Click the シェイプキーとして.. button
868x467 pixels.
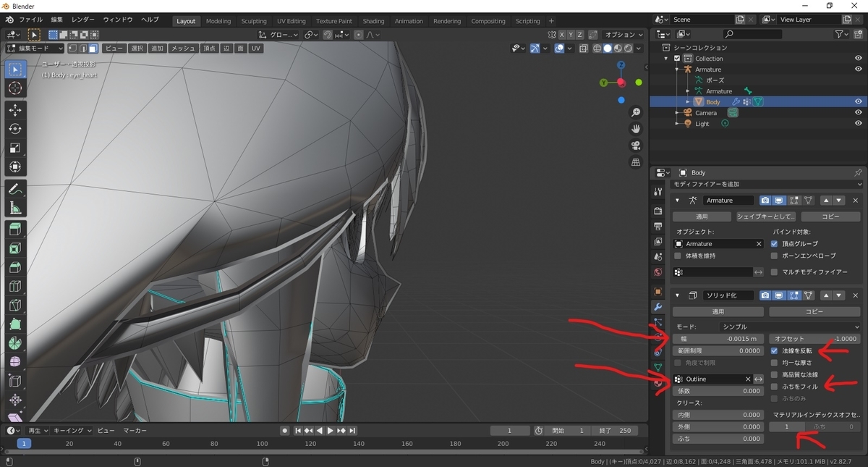(x=765, y=216)
